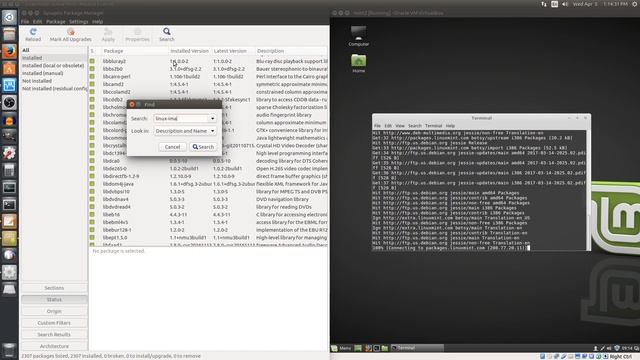This screenshot has height=360, width=640.
Task: Open the session gear menu in the top panel
Action: click(x=635, y=4)
